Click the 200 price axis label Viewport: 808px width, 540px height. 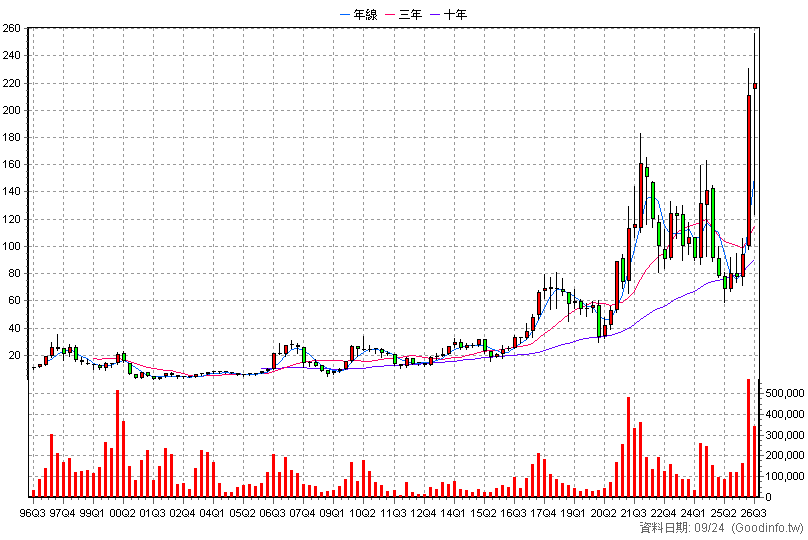pyautogui.click(x=11, y=110)
